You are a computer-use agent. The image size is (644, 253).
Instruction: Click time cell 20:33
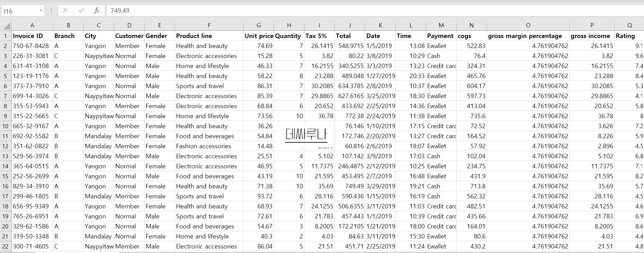[x=411, y=76]
